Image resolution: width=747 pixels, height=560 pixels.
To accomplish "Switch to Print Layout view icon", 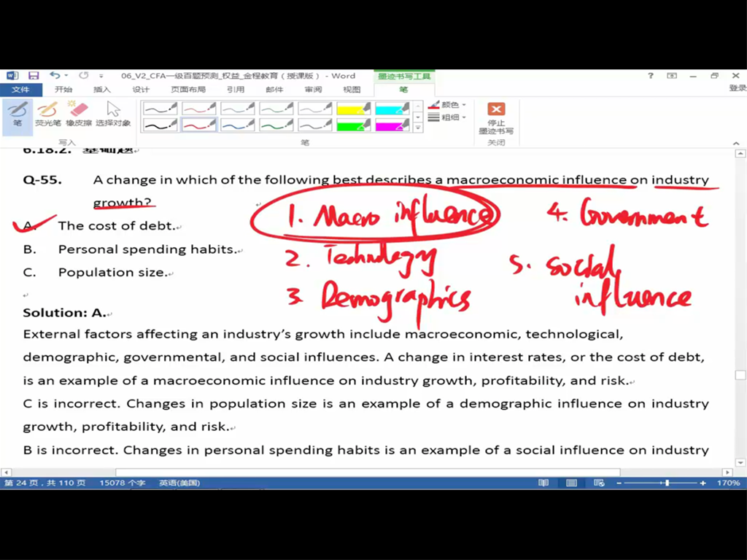I will (x=571, y=483).
